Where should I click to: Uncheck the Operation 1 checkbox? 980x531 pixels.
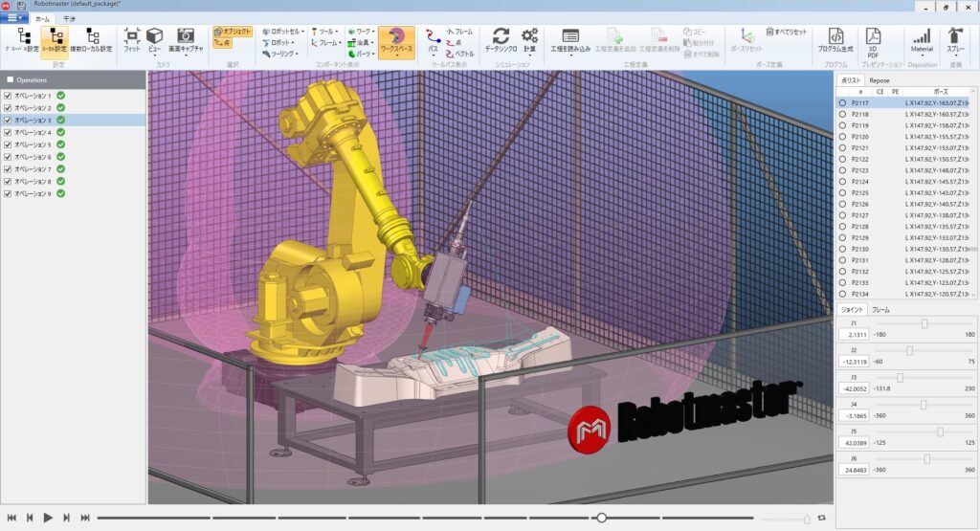pyautogui.click(x=8, y=96)
